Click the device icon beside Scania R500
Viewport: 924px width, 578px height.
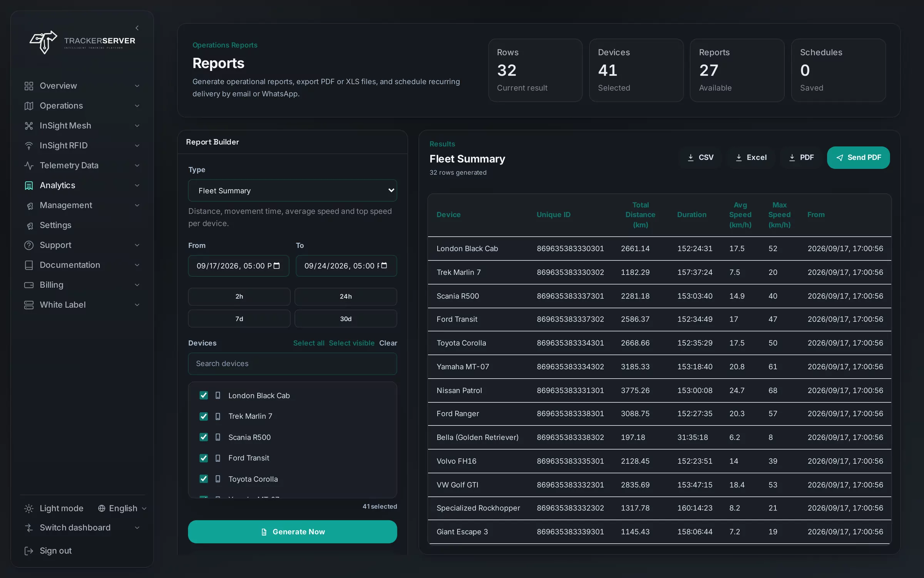click(x=218, y=437)
